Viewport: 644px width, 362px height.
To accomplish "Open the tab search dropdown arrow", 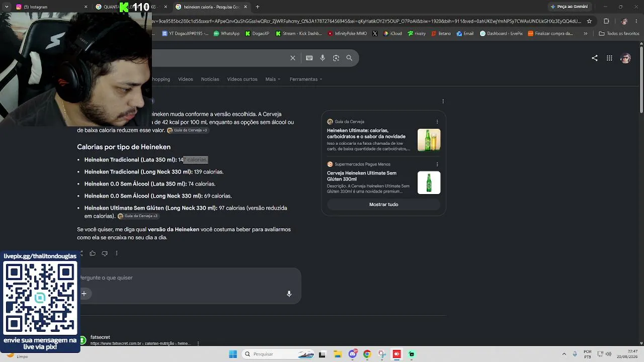I will [x=7, y=7].
